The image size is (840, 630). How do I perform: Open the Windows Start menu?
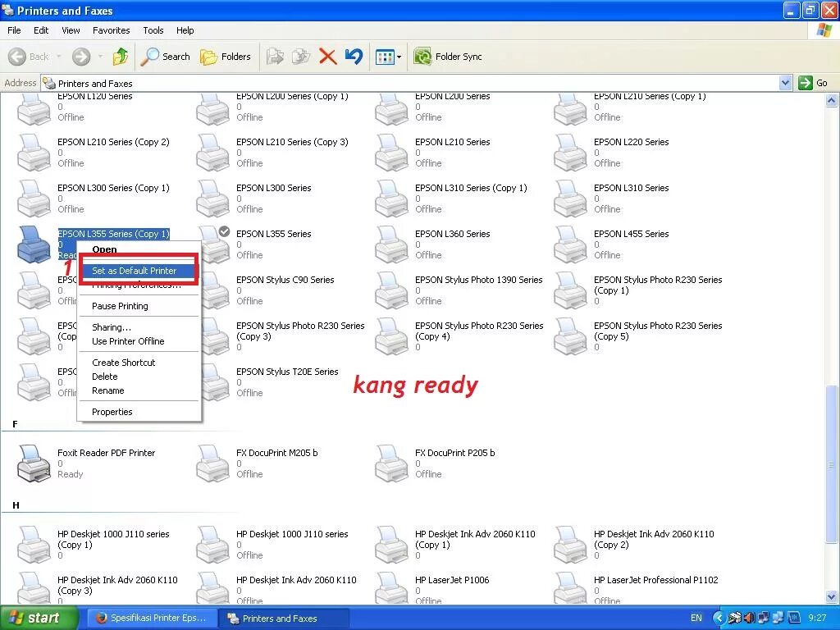pyautogui.click(x=39, y=618)
